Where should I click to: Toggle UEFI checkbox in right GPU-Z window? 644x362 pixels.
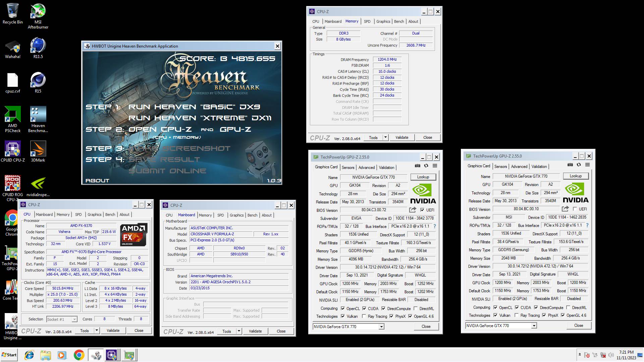(x=575, y=209)
